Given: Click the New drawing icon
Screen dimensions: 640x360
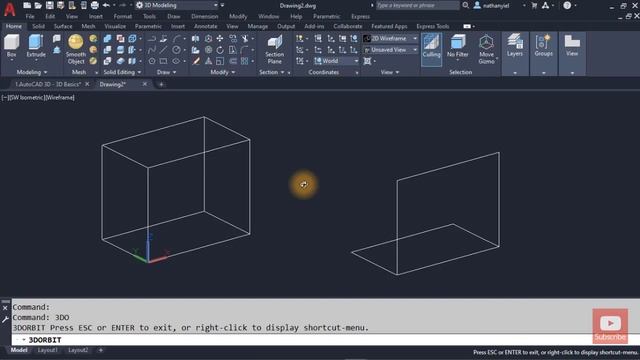Looking at the screenshot, I should [27, 5].
